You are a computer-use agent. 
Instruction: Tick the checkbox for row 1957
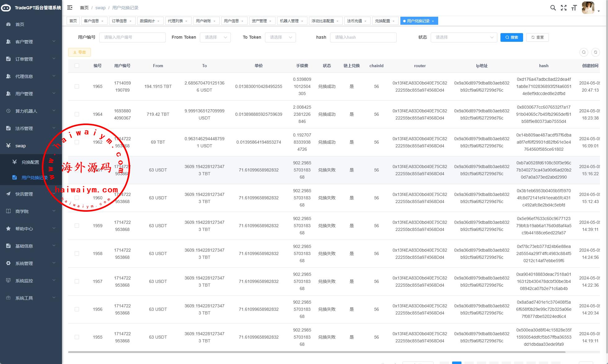pyautogui.click(x=77, y=281)
